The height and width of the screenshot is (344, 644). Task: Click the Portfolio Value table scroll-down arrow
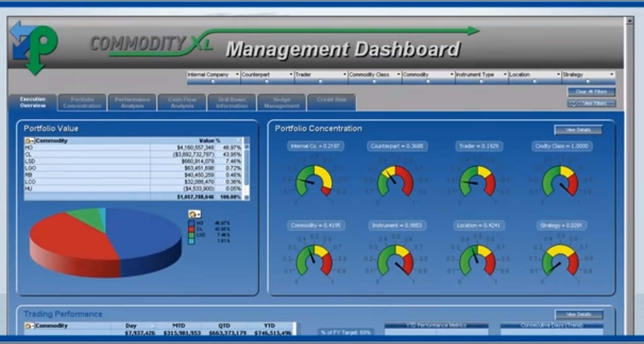click(x=247, y=197)
